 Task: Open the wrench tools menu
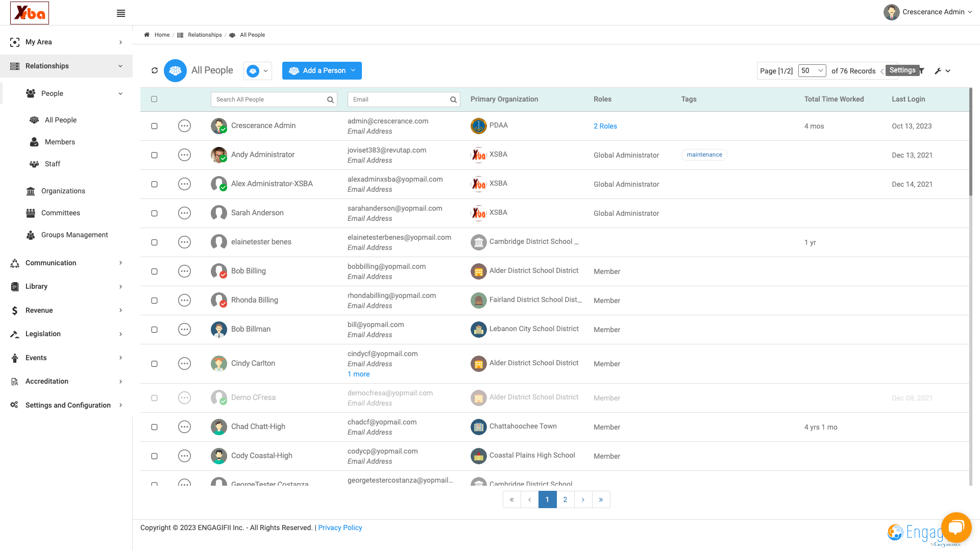[x=942, y=71]
